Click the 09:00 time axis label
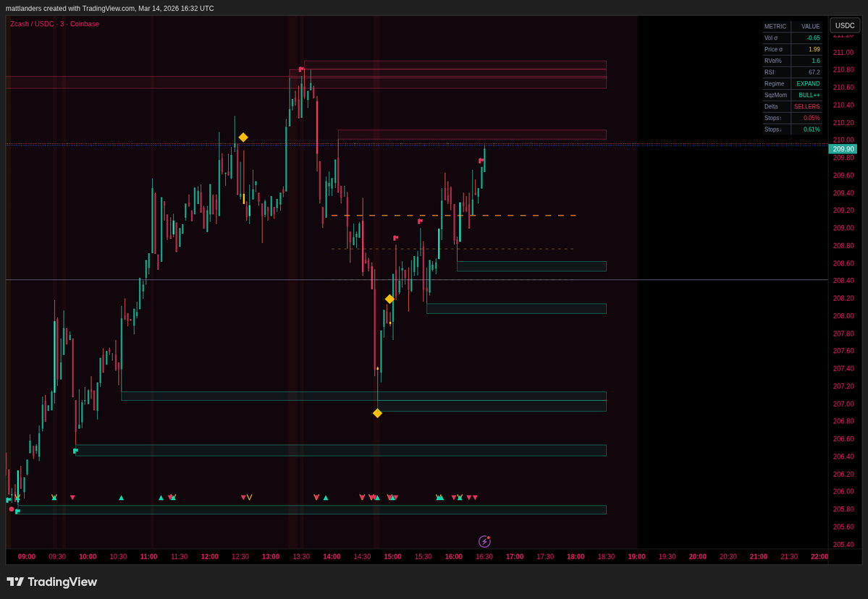Screen dimensions: 868x599 [x=27, y=556]
